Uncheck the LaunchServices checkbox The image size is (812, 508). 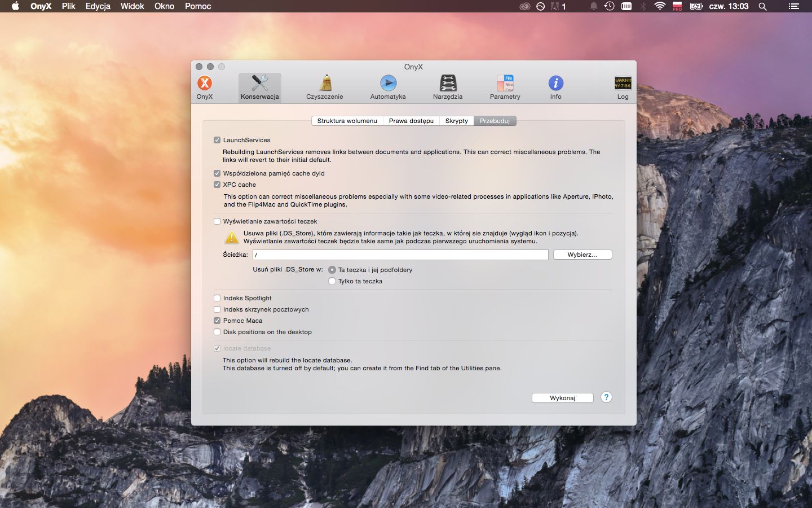point(217,140)
